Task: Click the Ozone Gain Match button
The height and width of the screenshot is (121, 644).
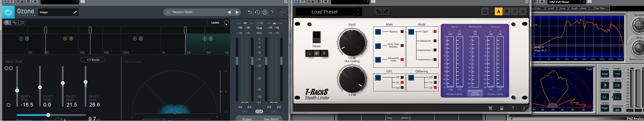Action: 271,119
